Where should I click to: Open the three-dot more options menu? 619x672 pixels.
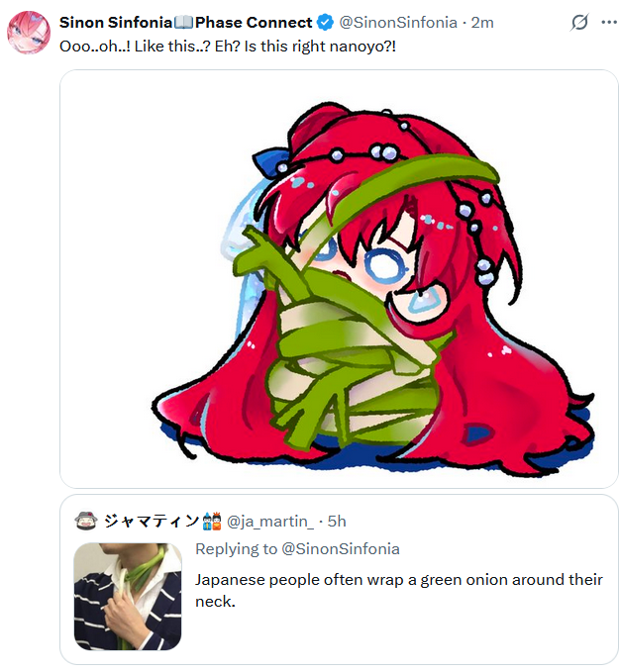pos(609,23)
